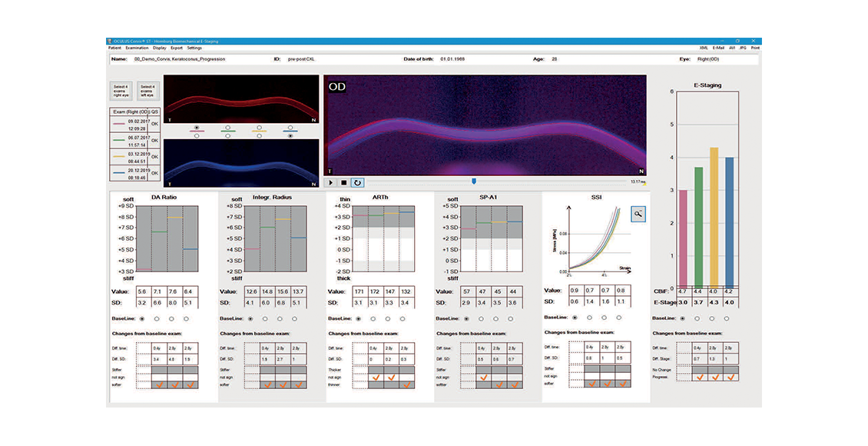The image size is (868, 446).
Task: Click the ID value pre-post CXL
Action: (301, 58)
